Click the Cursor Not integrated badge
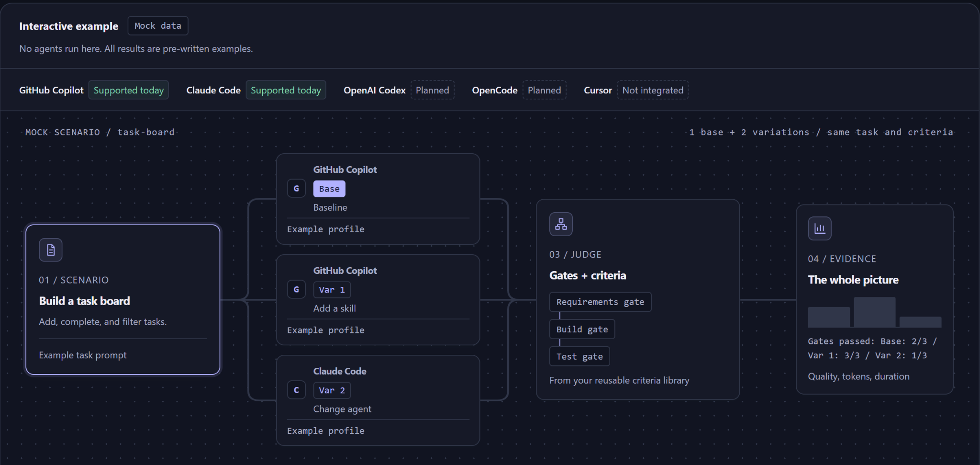The width and height of the screenshot is (980, 465). pos(653,90)
